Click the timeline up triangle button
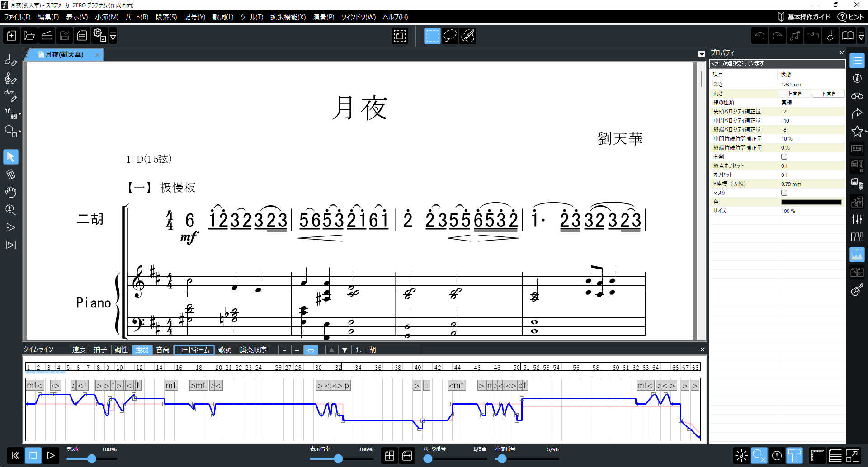This screenshot has height=467, width=868. pos(331,350)
